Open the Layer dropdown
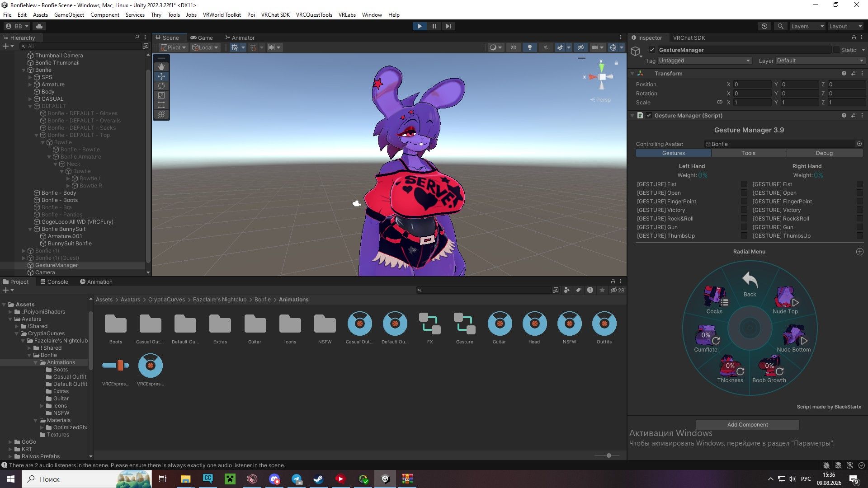 820,61
